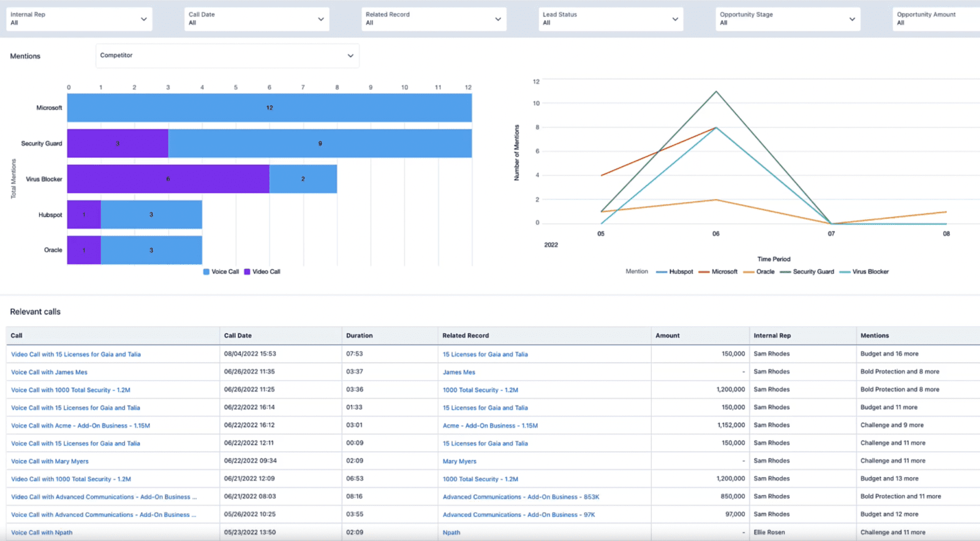This screenshot has width=980, height=541.
Task: Select Virus Blocker purple segment labeled 6
Action: coord(168,179)
